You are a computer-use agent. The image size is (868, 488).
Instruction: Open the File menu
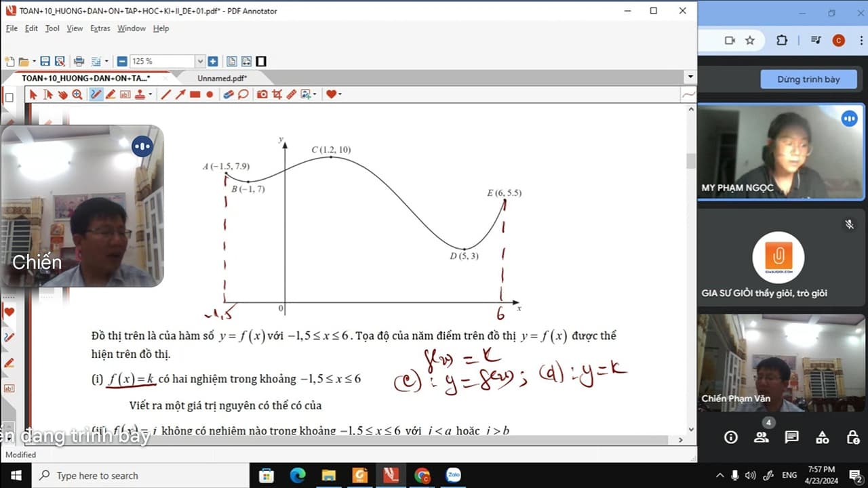pyautogui.click(x=12, y=28)
